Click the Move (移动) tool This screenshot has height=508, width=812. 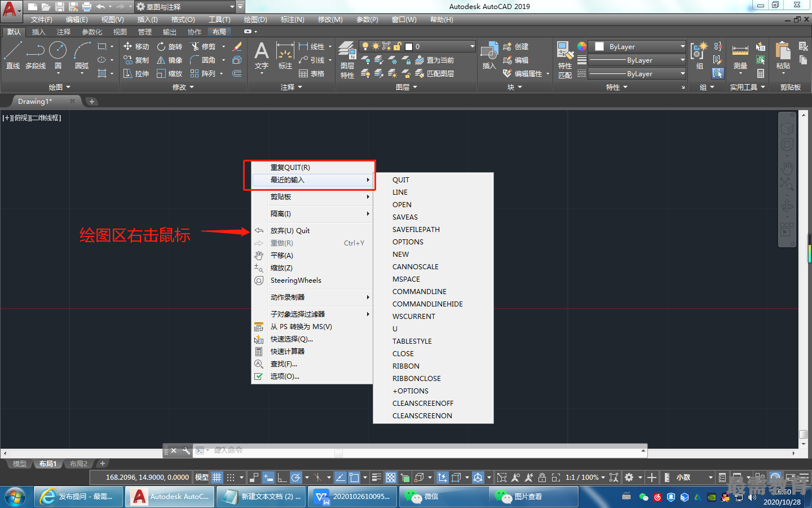136,46
